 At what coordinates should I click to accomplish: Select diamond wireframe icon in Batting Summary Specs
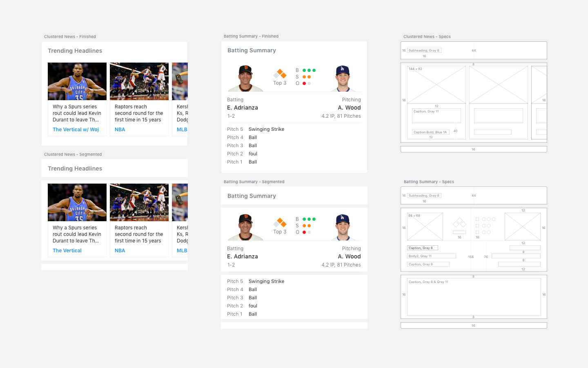pos(459,222)
